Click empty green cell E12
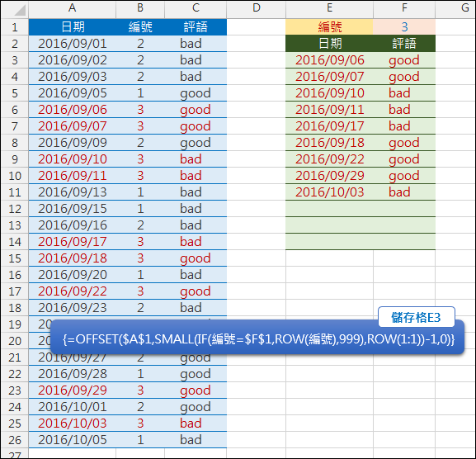This screenshot has width=476, height=459. coord(329,209)
